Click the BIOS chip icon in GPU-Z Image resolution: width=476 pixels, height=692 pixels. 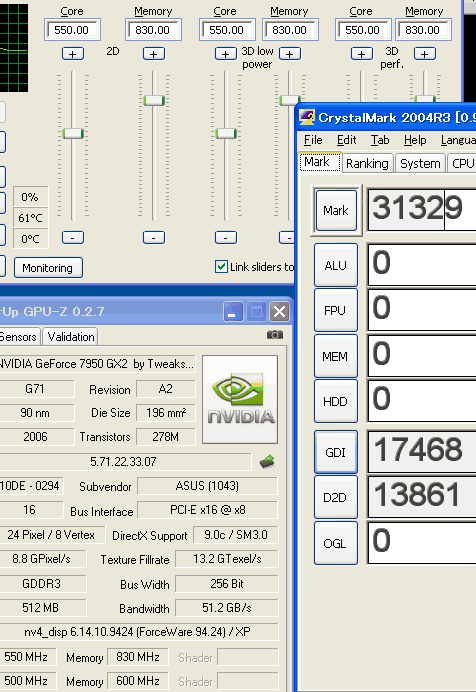(x=267, y=462)
